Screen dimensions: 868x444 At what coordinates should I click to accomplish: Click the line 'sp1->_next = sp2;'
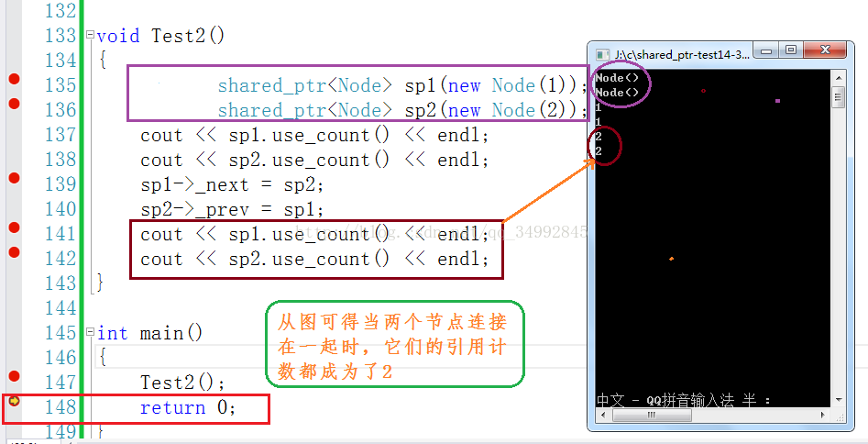232,185
